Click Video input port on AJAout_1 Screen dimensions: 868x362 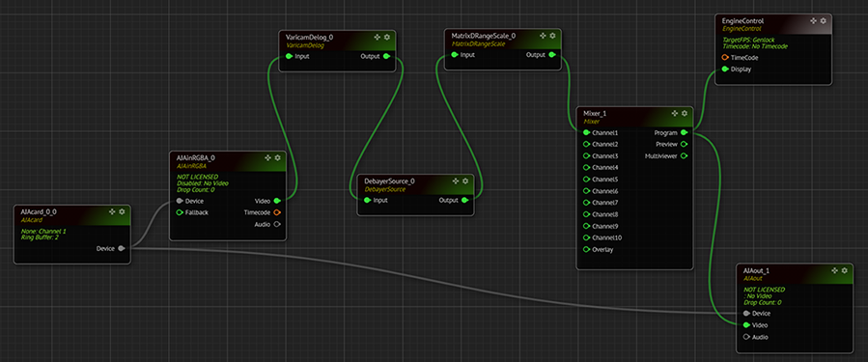(746, 325)
